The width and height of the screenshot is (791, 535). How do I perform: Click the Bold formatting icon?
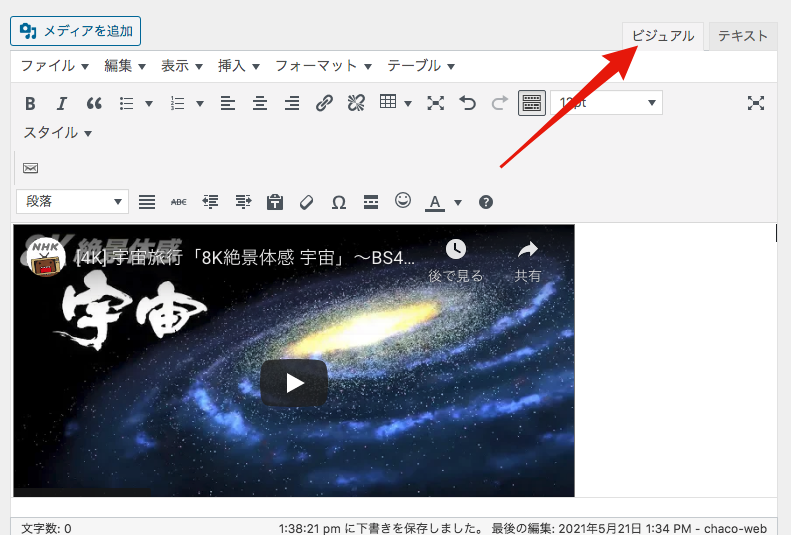point(30,103)
